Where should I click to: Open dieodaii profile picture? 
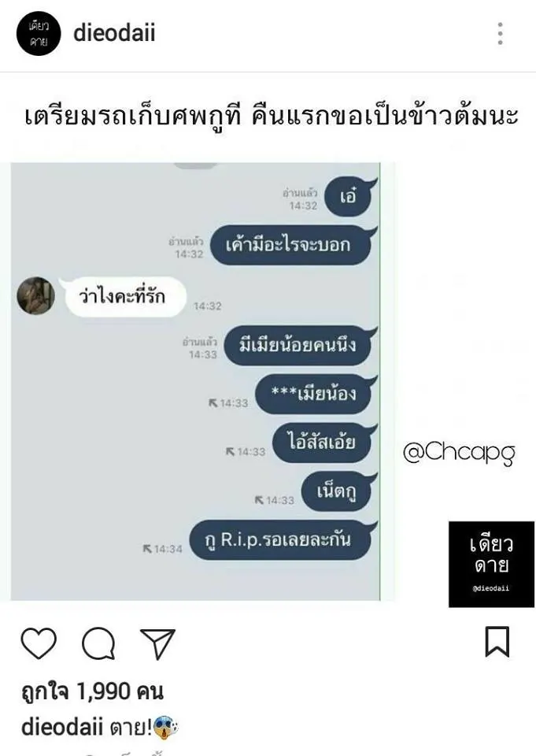(39, 34)
